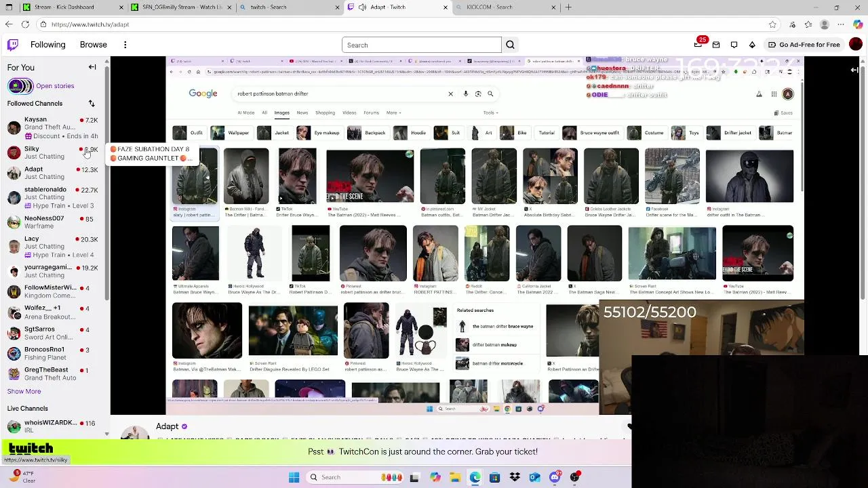Open stableronaldo's channel in sidebar
The width and height of the screenshot is (868, 488).
click(x=53, y=197)
